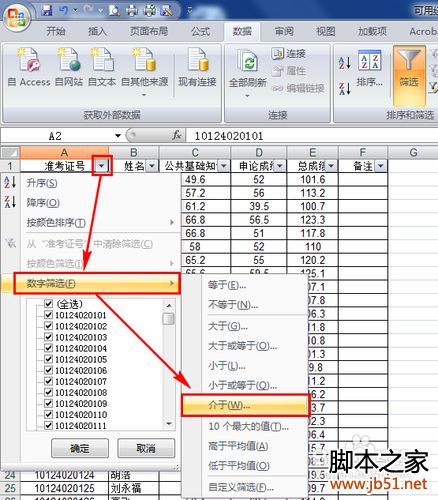The image size is (438, 500).
Task: Expand the Refresh All dropdown arrow
Action: [247, 96]
